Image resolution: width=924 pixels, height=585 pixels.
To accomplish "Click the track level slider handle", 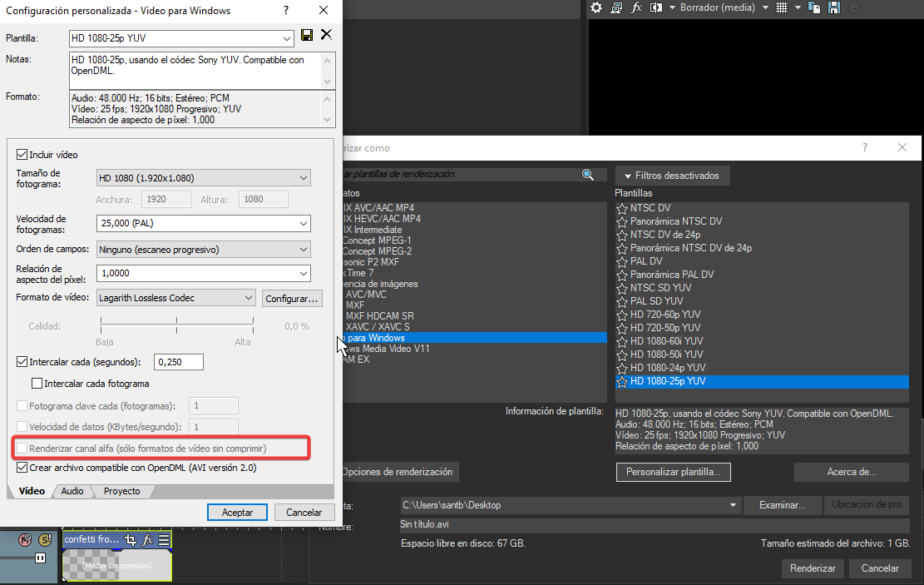I will click(40, 558).
